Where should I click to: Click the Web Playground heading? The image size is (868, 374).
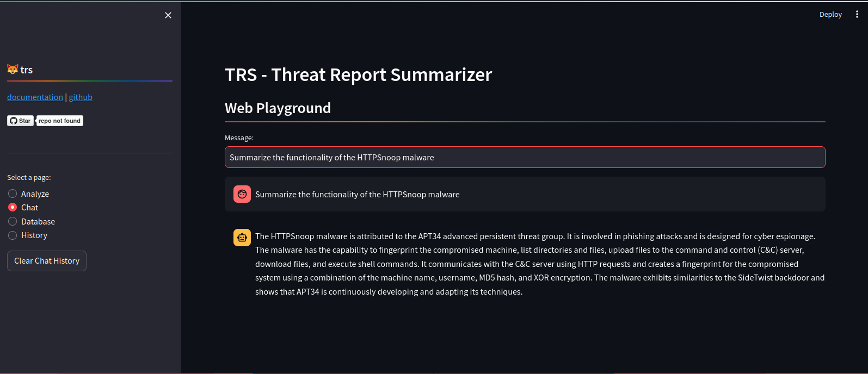[278, 108]
